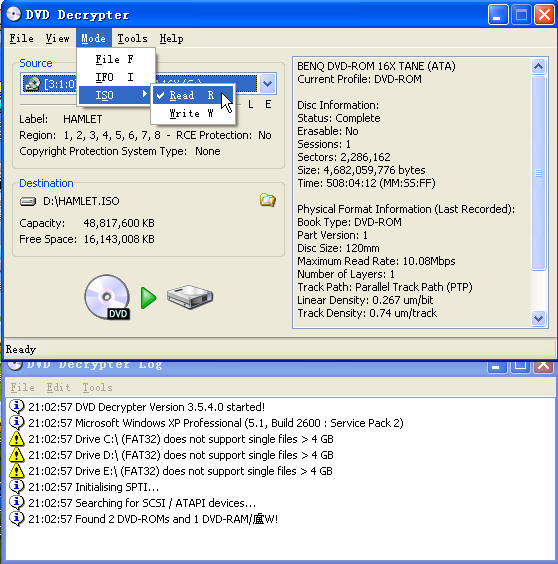
Task: Click info icon for 'Version 3.5.4.0 started' entry
Action: 17,406
